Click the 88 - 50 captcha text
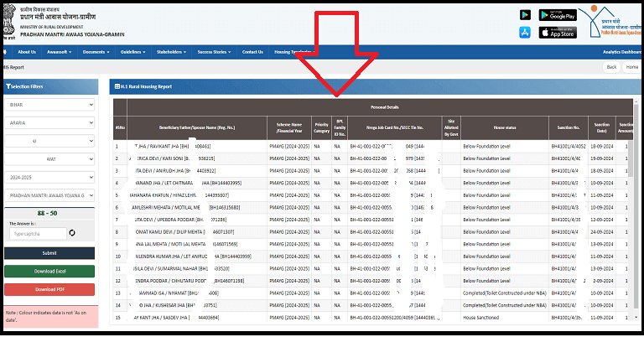Screen dimensions: 644x337 (x=47, y=213)
